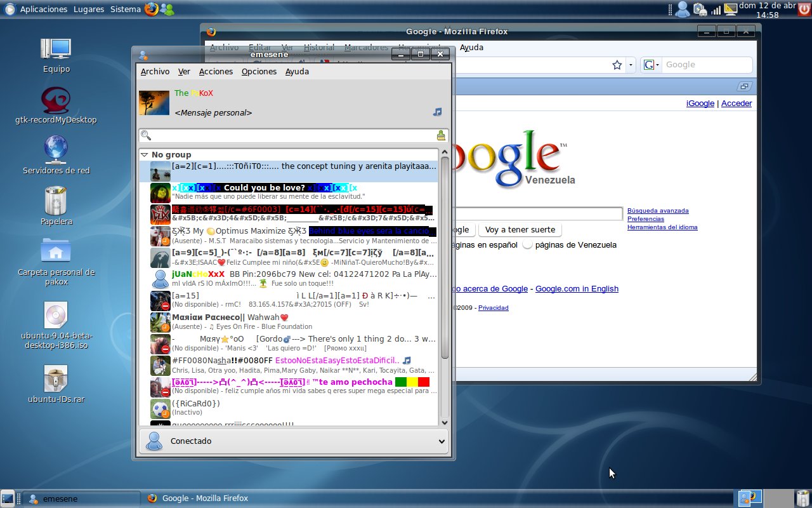Image resolution: width=812 pixels, height=508 pixels.
Task: Click the RiCaRd0 soccer ball avatar
Action: [x=160, y=408]
